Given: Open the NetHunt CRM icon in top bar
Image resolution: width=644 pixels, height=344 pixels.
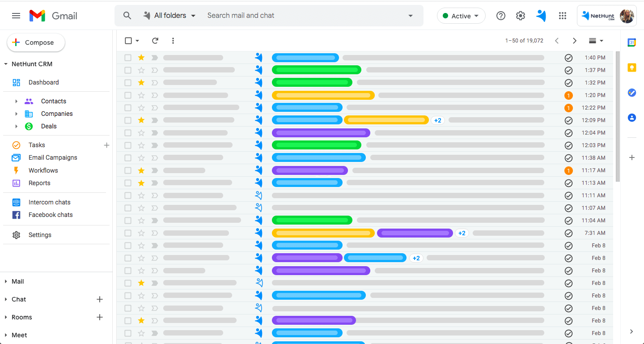Looking at the screenshot, I should (541, 16).
